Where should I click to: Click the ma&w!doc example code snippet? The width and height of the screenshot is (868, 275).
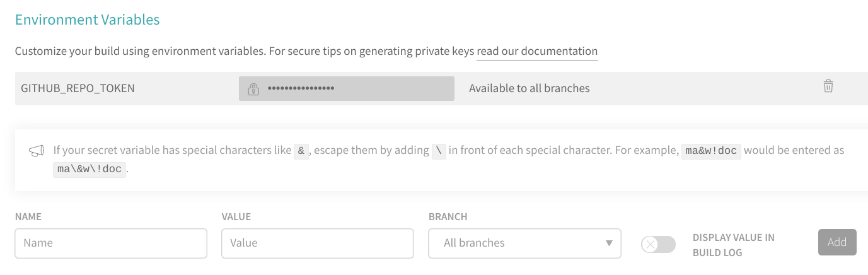tap(711, 151)
